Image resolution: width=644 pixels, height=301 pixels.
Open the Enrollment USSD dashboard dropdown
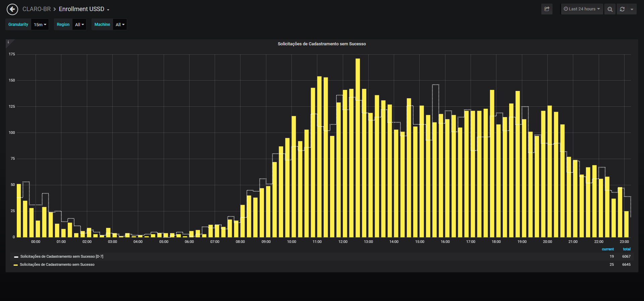click(x=84, y=9)
